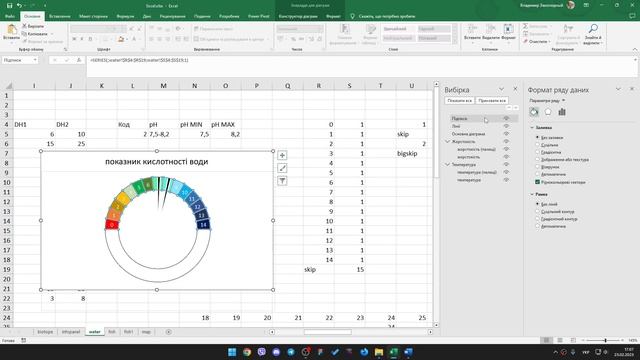Screen dimensions: 640x360
Task: Click the Очистити button in editing group
Action: [x=537, y=41]
